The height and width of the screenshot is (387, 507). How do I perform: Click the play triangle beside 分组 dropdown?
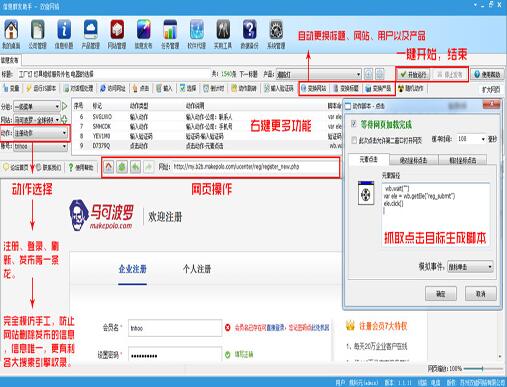pos(64,107)
